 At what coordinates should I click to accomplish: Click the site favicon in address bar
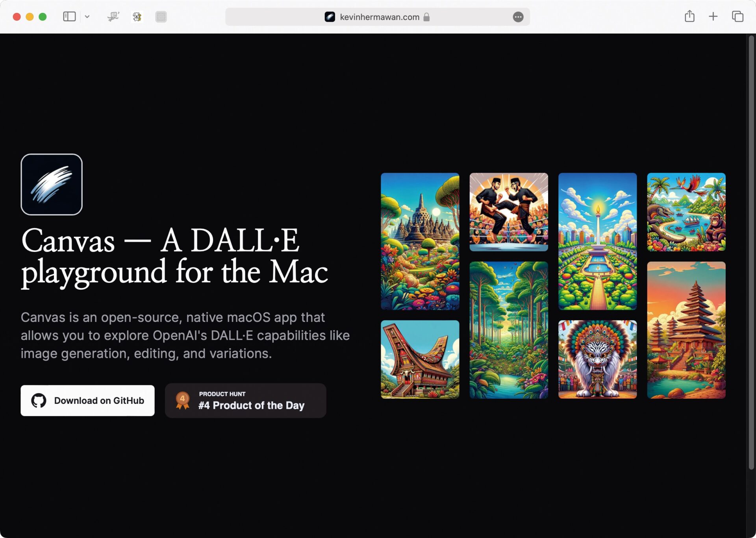point(330,17)
